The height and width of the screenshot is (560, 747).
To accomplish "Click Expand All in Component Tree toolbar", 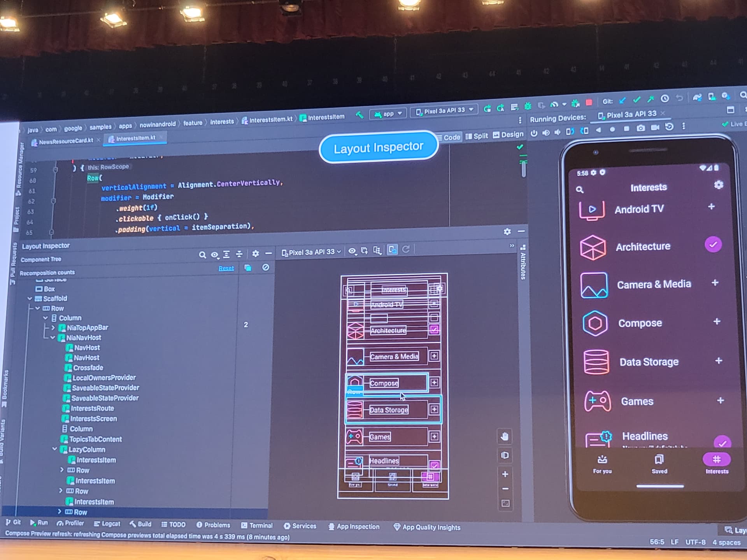I will (x=226, y=255).
